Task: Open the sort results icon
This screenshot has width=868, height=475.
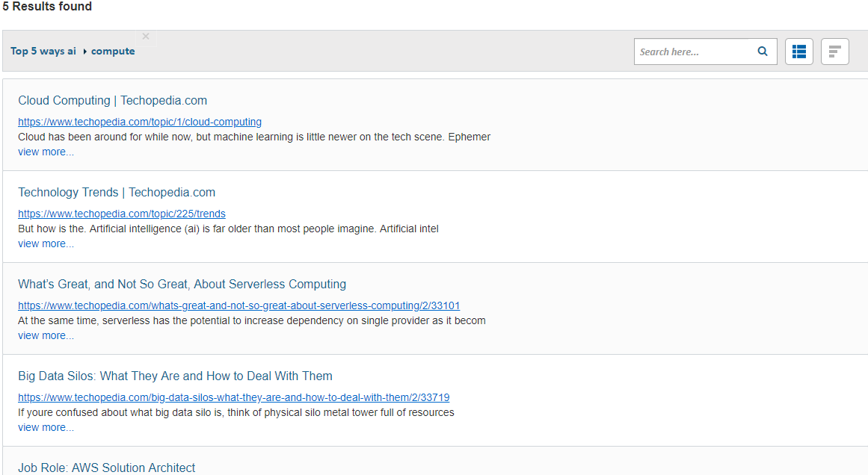Action: coord(834,52)
